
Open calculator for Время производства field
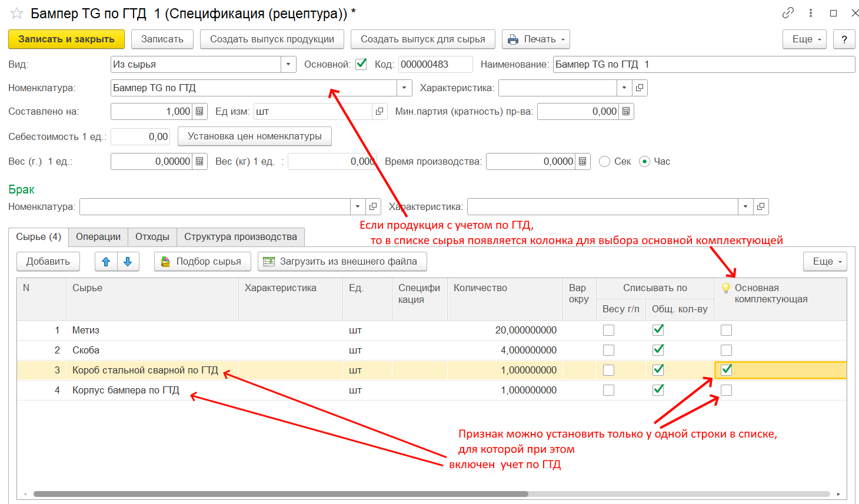click(x=582, y=162)
